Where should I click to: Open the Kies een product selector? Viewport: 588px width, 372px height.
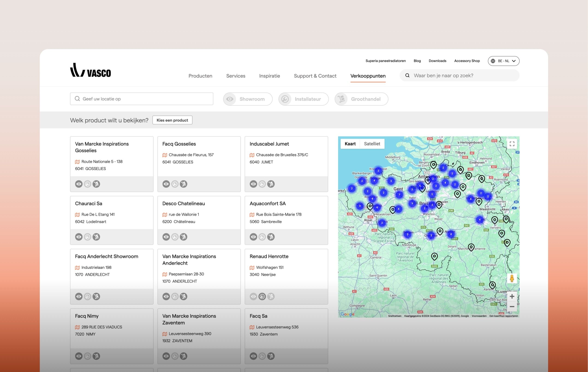tap(172, 120)
